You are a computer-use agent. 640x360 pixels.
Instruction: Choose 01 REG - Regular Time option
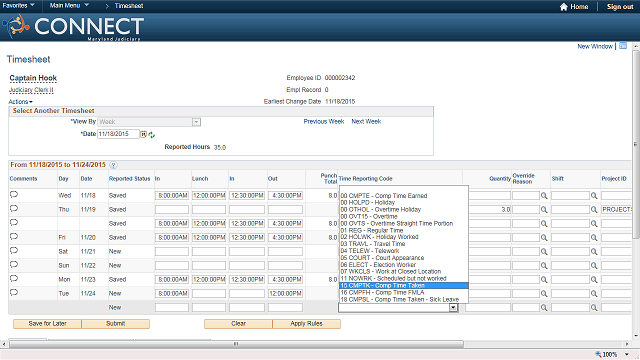pyautogui.click(x=404, y=230)
